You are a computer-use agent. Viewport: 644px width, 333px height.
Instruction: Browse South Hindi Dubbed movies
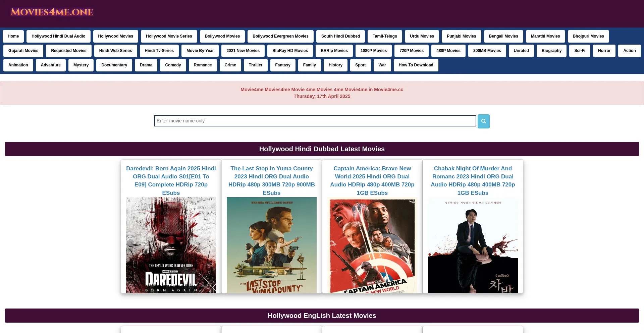(340, 36)
